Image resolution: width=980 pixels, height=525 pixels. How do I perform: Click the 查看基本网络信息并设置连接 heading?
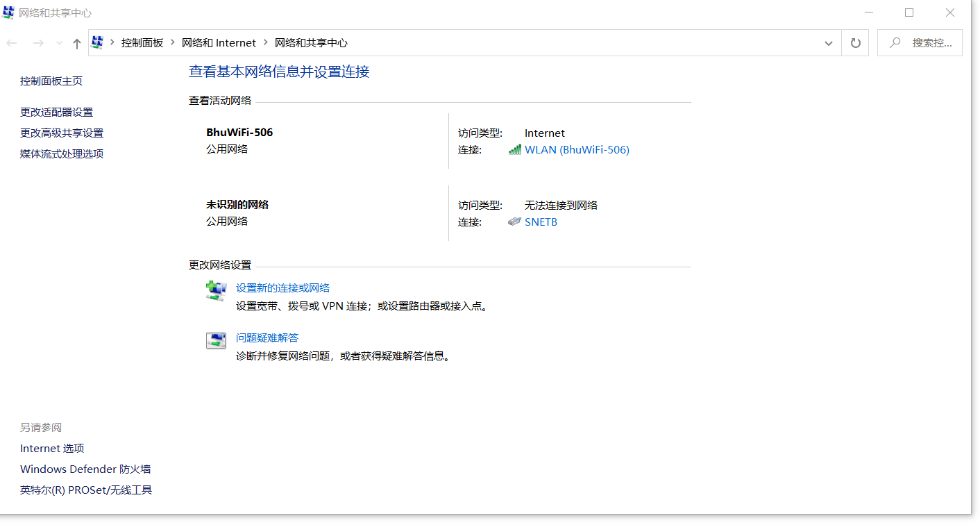279,71
